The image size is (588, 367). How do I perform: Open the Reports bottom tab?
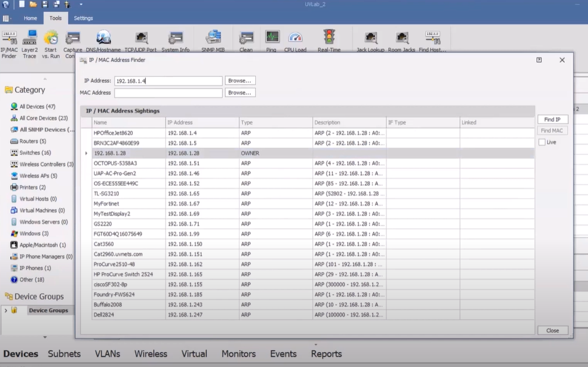tap(326, 354)
